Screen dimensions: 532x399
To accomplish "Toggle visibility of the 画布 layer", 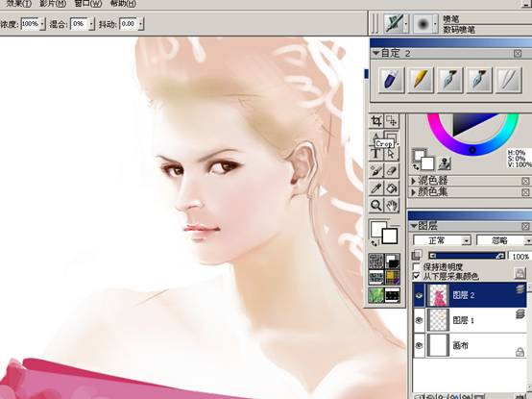I will click(x=419, y=345).
